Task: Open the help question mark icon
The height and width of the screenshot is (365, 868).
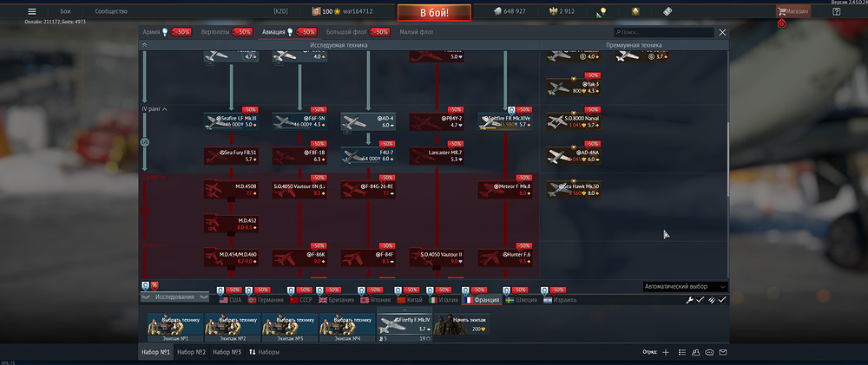Action: pyautogui.click(x=837, y=11)
